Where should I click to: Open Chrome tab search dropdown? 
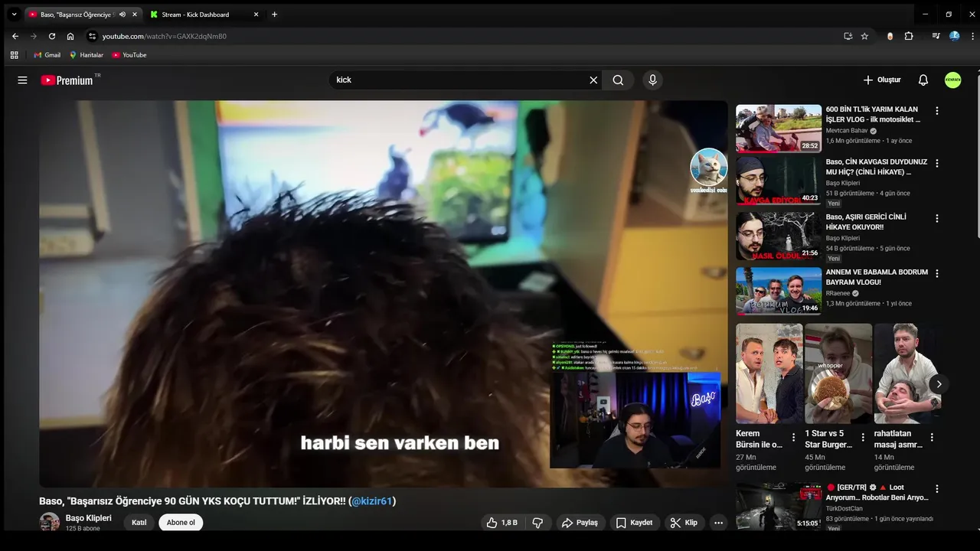[14, 15]
